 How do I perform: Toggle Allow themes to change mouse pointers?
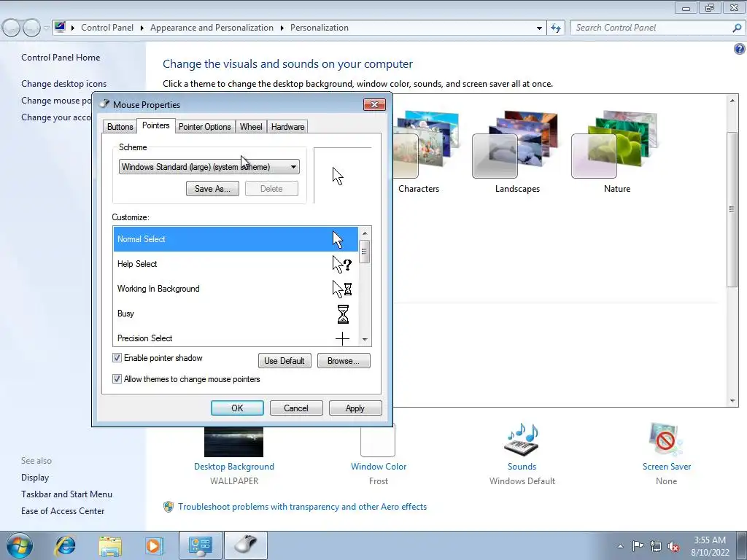(x=117, y=379)
